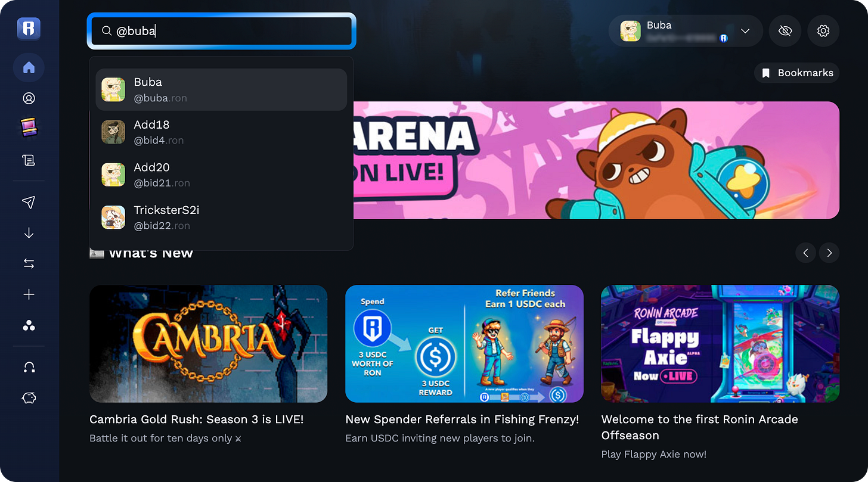Viewport: 868px width, 482px height.
Task: Select the Add20 @bid21.ron result
Action: pos(221,175)
